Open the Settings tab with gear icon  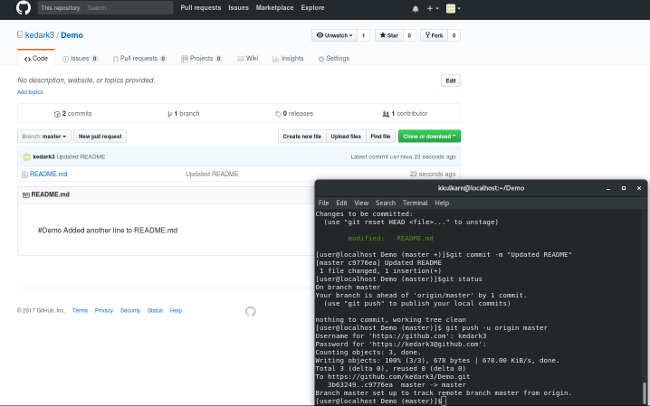coord(334,59)
